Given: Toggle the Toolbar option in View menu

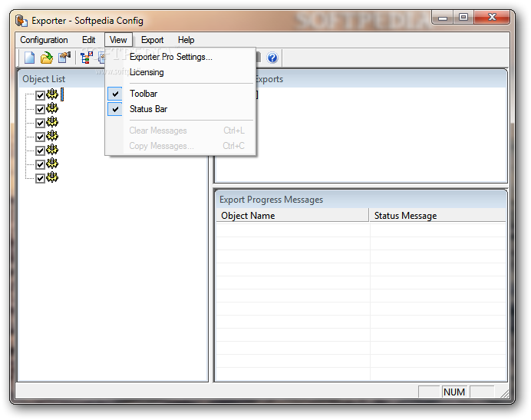Looking at the screenshot, I should click(180, 94).
